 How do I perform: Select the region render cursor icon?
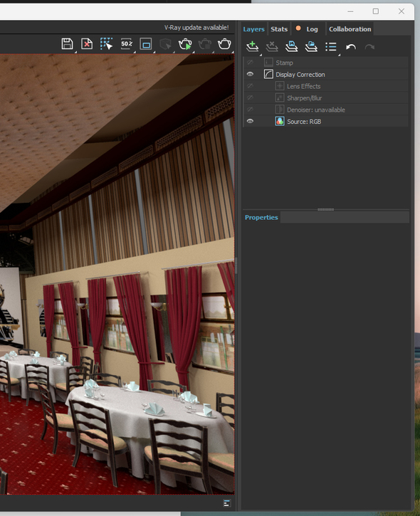(x=106, y=44)
